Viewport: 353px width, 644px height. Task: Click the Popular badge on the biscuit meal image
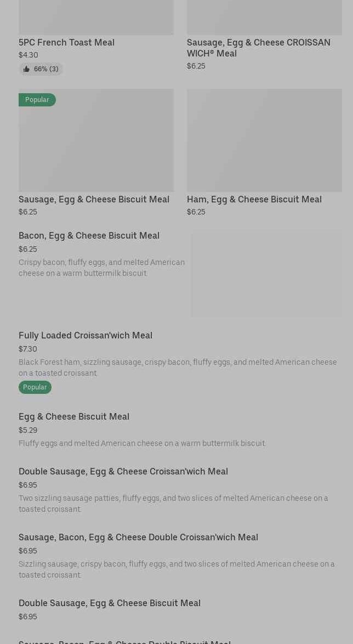[x=37, y=100]
